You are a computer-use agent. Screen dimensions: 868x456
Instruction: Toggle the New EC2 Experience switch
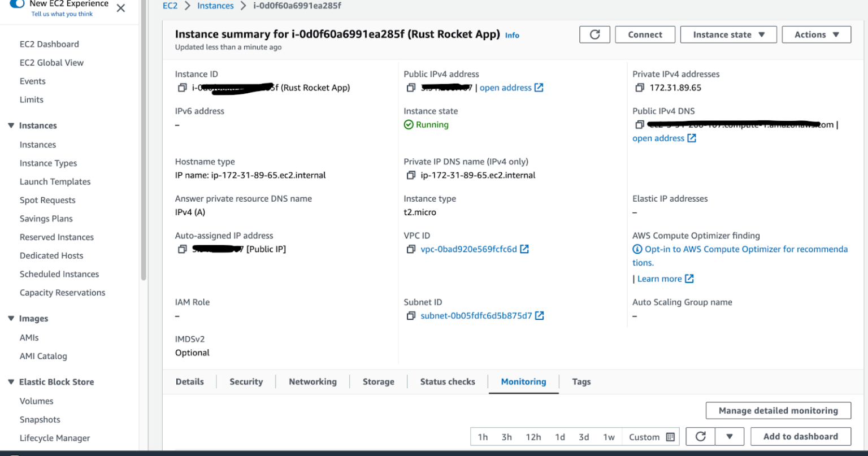point(17,3)
